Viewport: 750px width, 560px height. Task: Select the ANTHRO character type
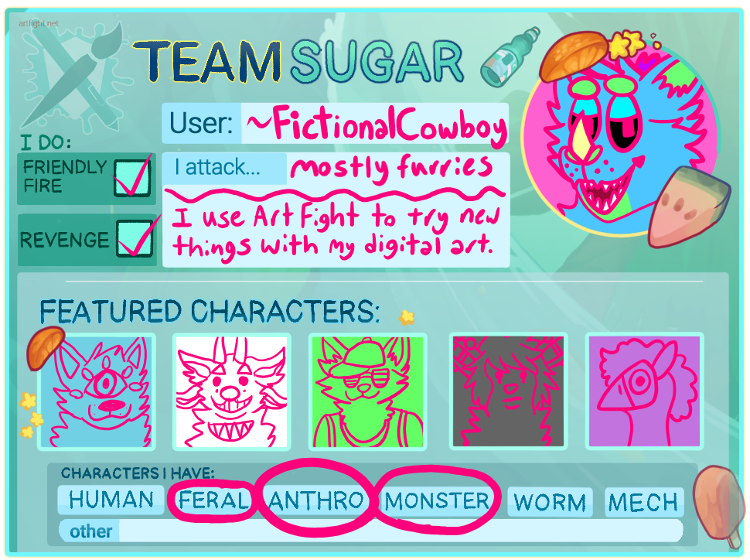[x=316, y=500]
